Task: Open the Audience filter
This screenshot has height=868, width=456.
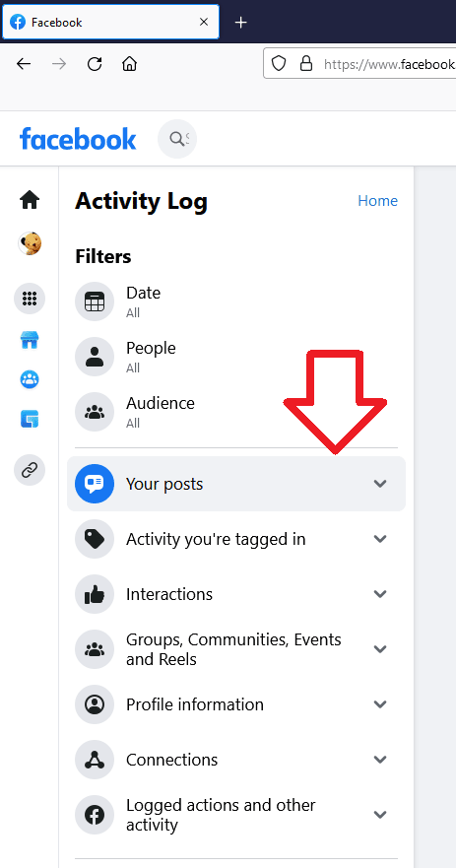Action: click(x=236, y=412)
